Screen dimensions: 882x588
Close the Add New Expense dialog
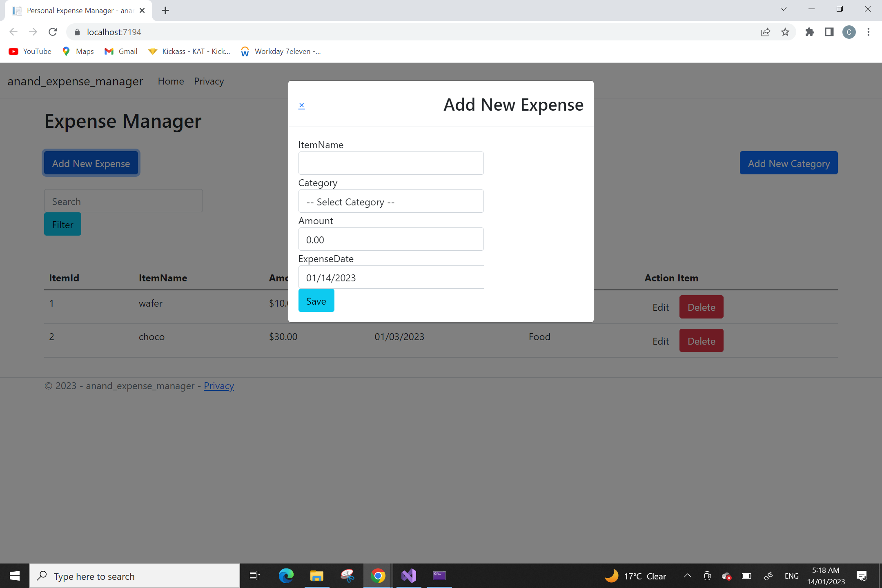302,105
